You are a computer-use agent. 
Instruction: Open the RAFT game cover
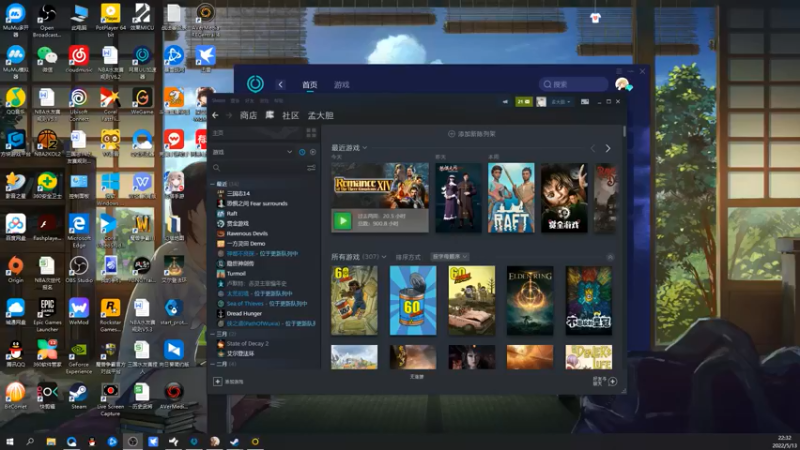click(511, 198)
